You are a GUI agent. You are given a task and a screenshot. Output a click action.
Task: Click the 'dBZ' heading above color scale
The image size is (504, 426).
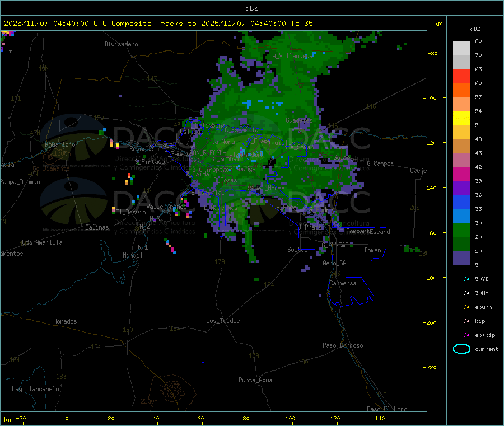(x=475, y=29)
